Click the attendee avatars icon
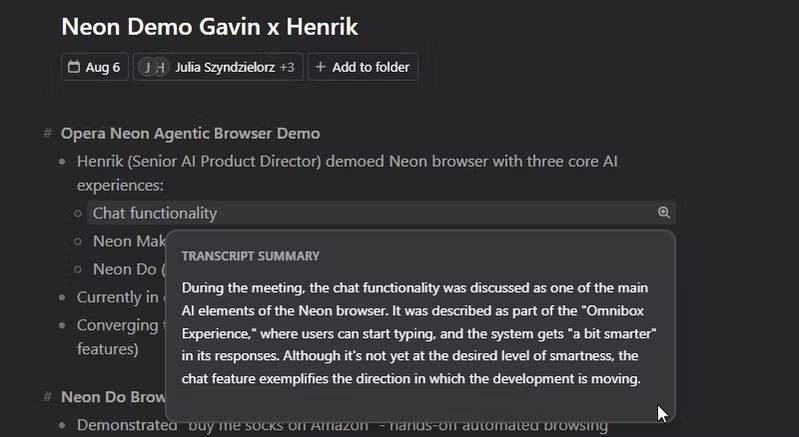The width and height of the screenshot is (799, 437). (x=153, y=68)
